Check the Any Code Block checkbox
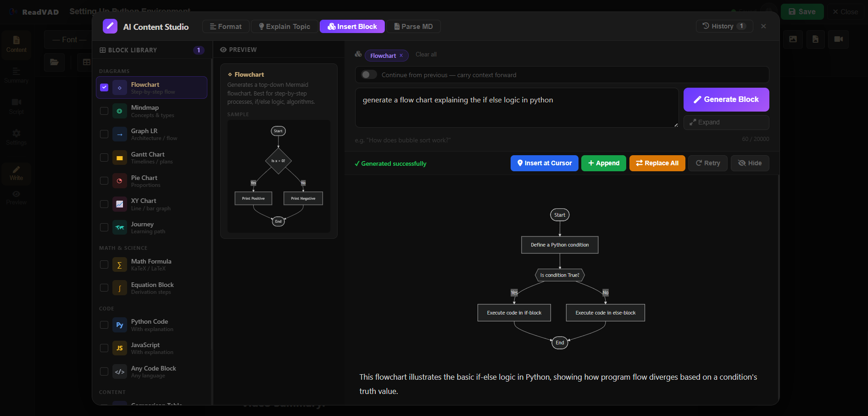The image size is (868, 416). click(x=104, y=371)
